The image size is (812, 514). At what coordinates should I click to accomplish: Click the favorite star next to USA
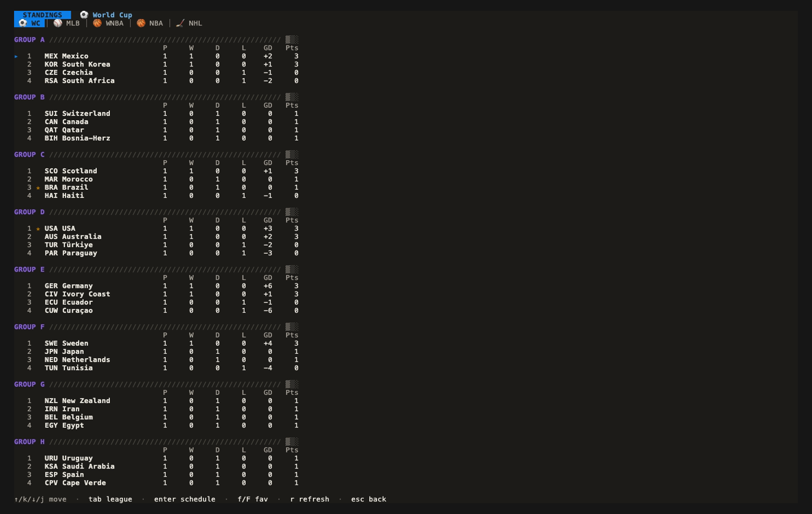coord(38,229)
